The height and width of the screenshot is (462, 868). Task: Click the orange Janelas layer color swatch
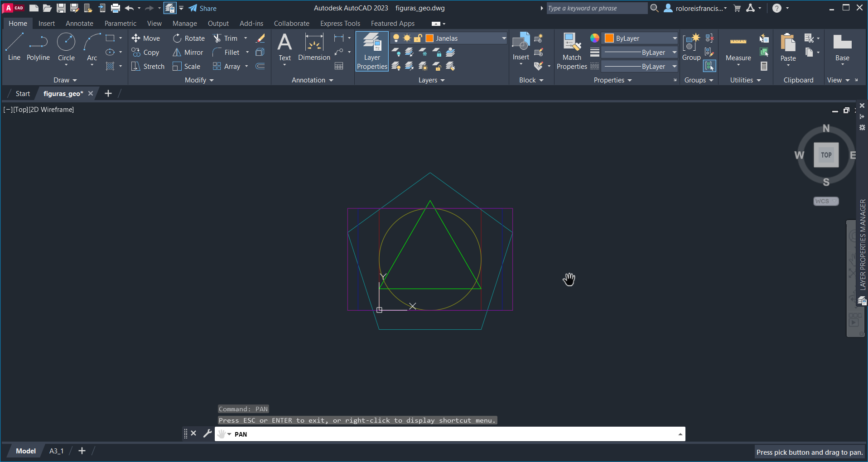[430, 38]
